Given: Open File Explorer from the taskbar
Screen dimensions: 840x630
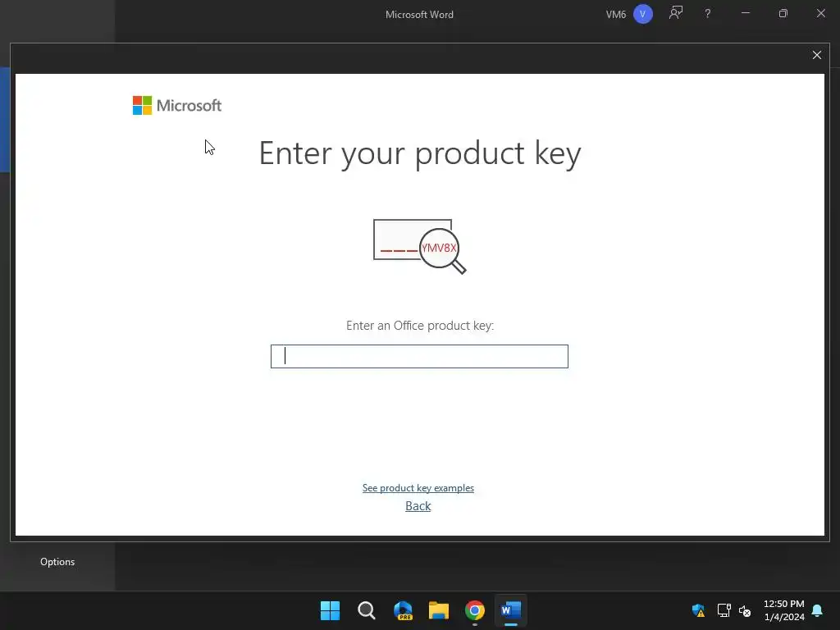Looking at the screenshot, I should 439,610.
